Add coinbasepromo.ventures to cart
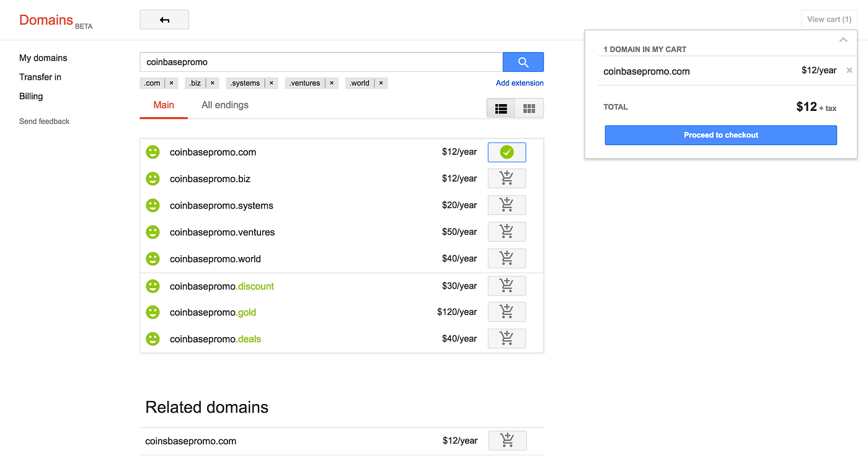868x456 pixels. click(x=507, y=232)
